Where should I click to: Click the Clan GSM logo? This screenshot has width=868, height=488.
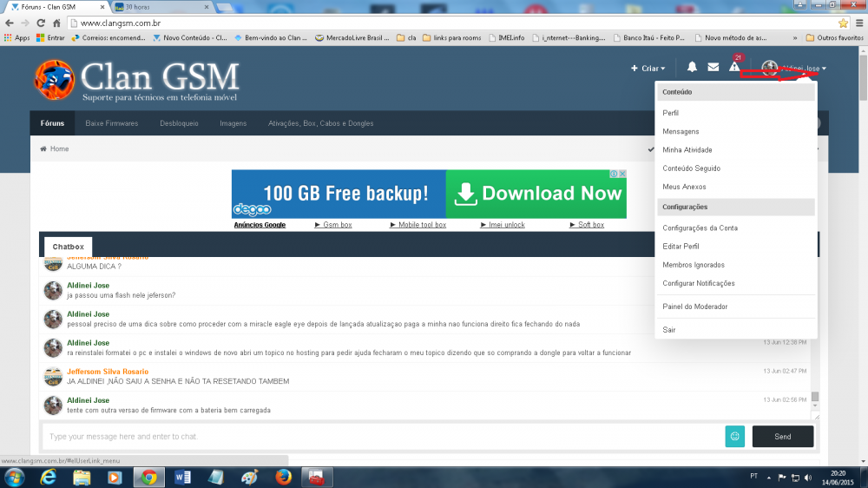coord(137,80)
